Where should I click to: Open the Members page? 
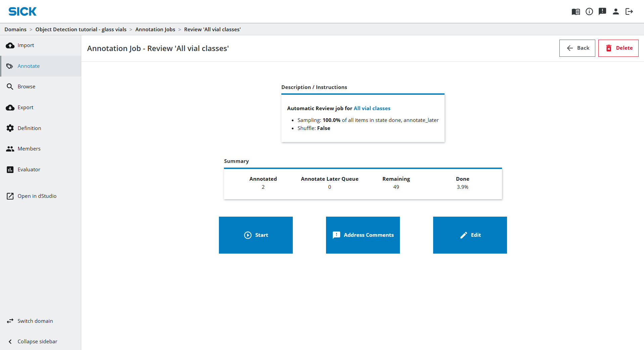(x=29, y=149)
